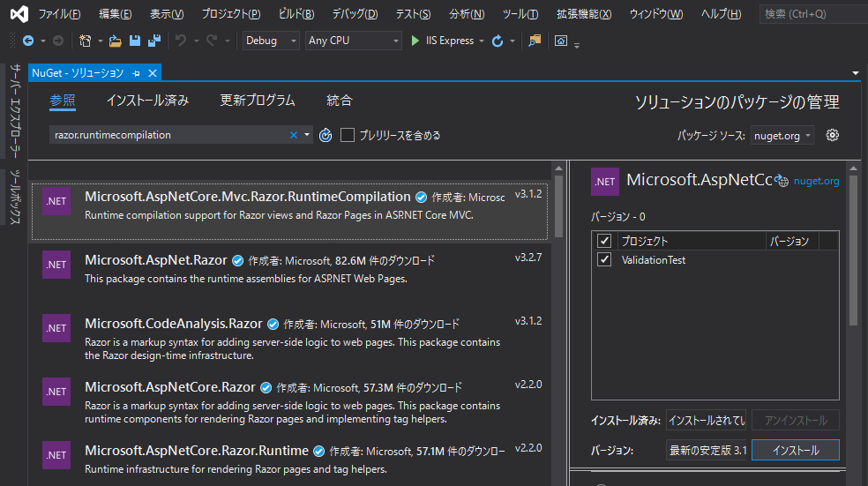Click the verified badge on Microsoft.CodeAnalysis.Razor
The width and height of the screenshot is (868, 486).
(x=273, y=325)
